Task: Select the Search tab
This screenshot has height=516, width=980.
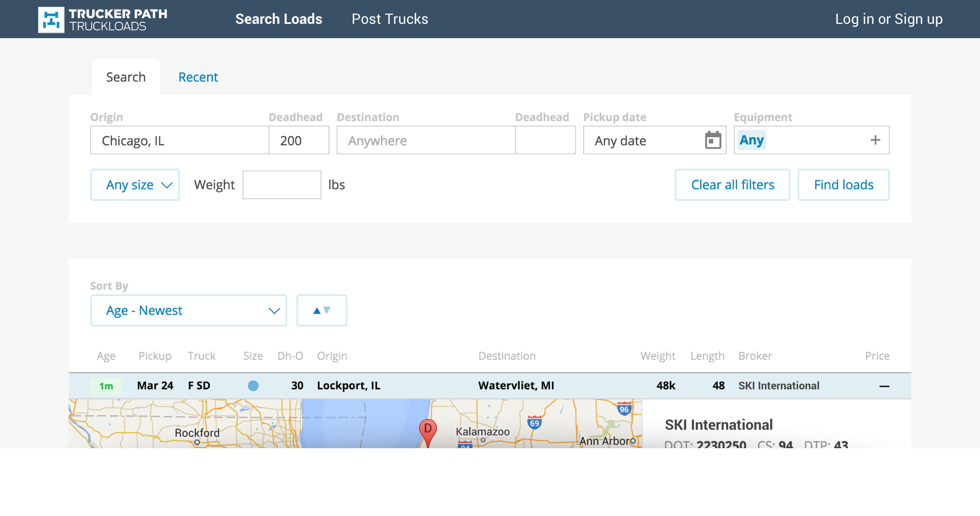Action: tap(126, 77)
